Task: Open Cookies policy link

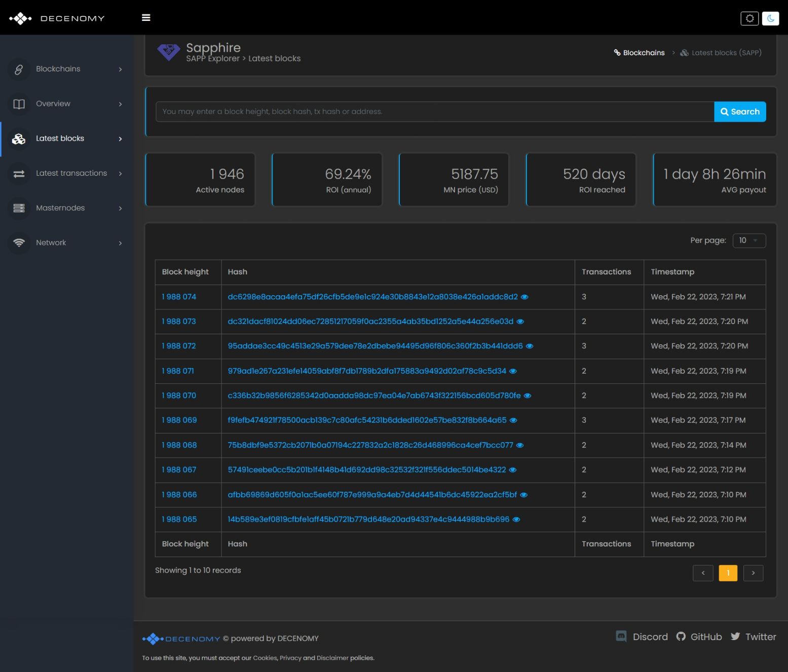Action: click(265, 658)
